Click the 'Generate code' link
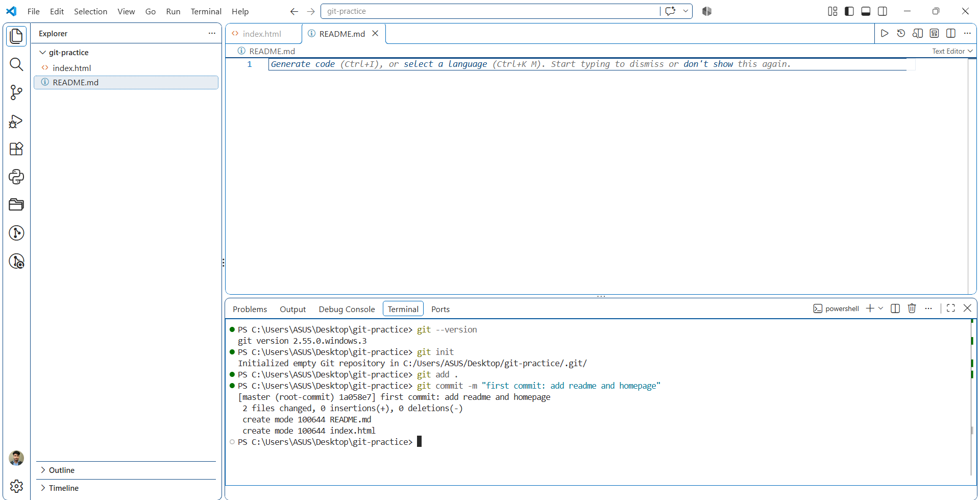Image resolution: width=980 pixels, height=500 pixels. (303, 64)
